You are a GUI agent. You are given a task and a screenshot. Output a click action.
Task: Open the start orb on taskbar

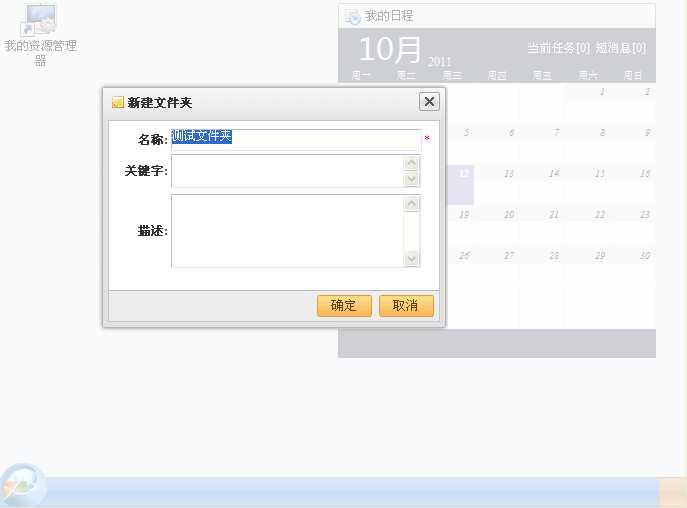point(23,486)
